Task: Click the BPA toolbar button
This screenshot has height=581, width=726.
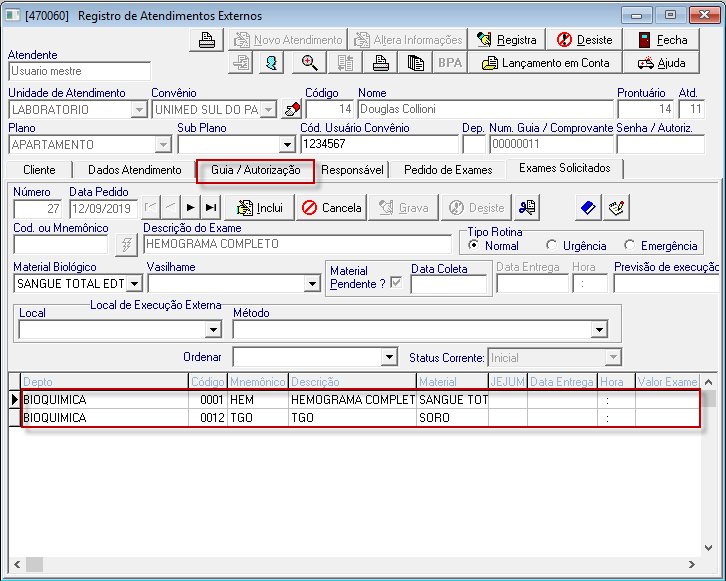Action: pyautogui.click(x=450, y=62)
